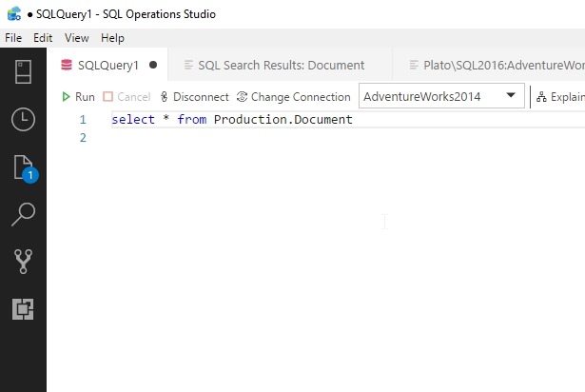The width and height of the screenshot is (585, 392).
Task: Disconnect from the current server
Action: [194, 97]
